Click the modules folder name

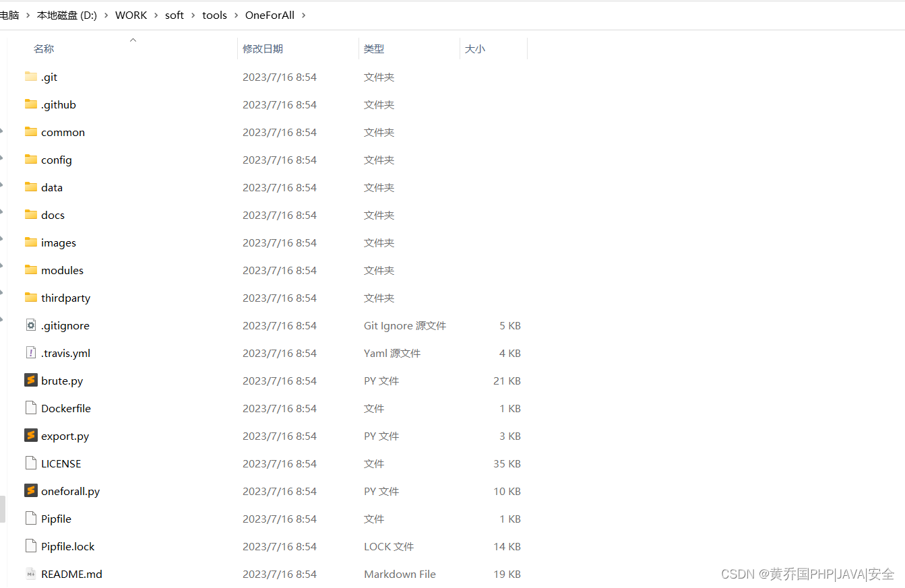click(x=62, y=270)
